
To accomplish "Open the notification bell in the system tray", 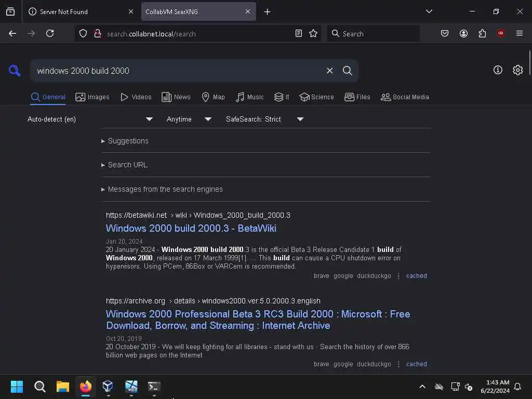I will [517, 387].
